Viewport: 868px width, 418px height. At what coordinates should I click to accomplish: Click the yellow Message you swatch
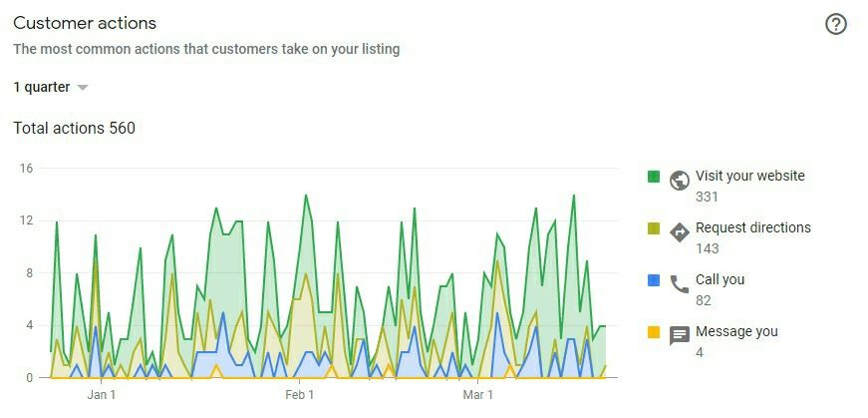pyautogui.click(x=654, y=332)
